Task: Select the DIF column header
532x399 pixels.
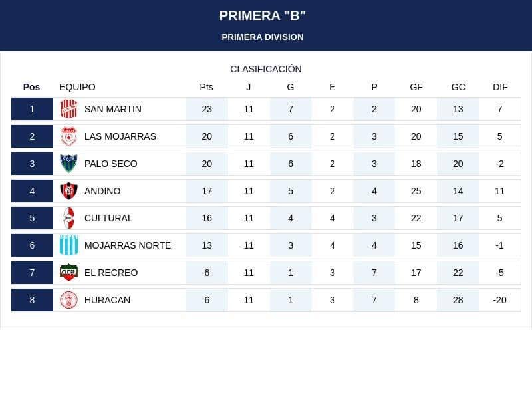Action: [500, 87]
